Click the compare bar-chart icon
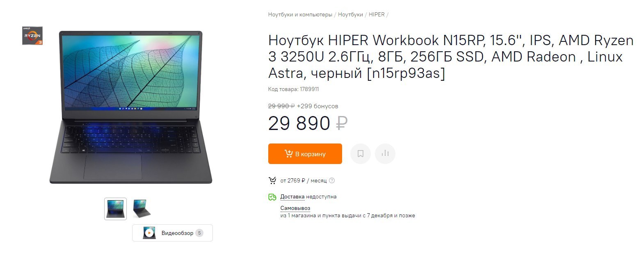This screenshot has width=644, height=253. point(385,154)
